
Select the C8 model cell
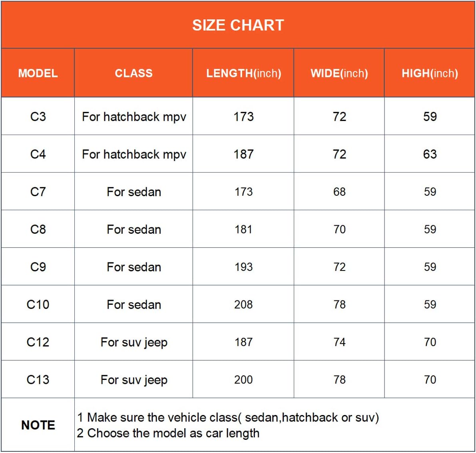[x=38, y=229]
